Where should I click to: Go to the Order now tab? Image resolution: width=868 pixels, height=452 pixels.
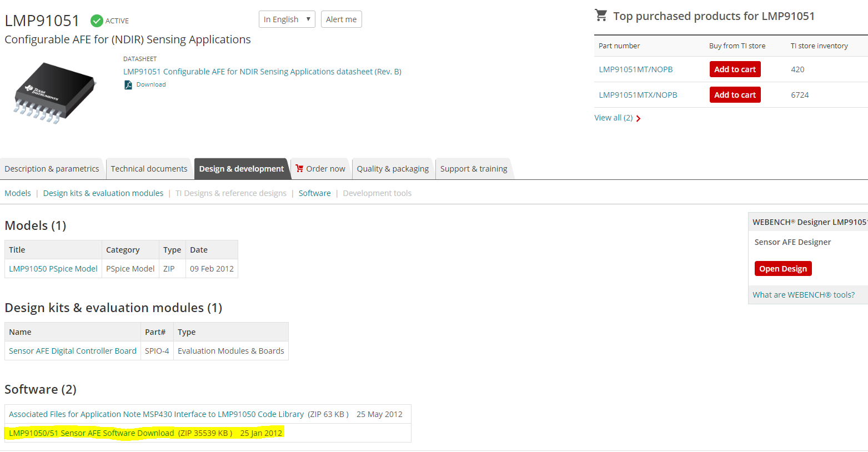pos(321,169)
